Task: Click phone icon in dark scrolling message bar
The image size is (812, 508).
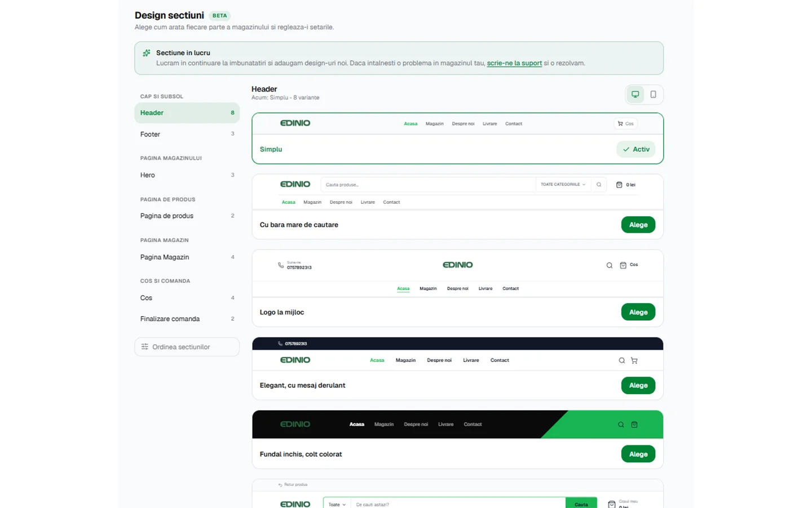Action: (x=280, y=343)
